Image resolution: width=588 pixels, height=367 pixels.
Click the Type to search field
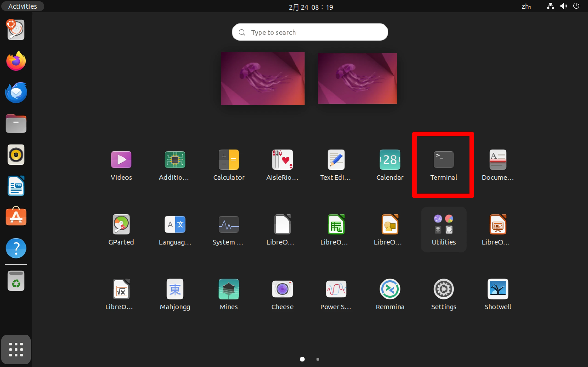point(310,32)
